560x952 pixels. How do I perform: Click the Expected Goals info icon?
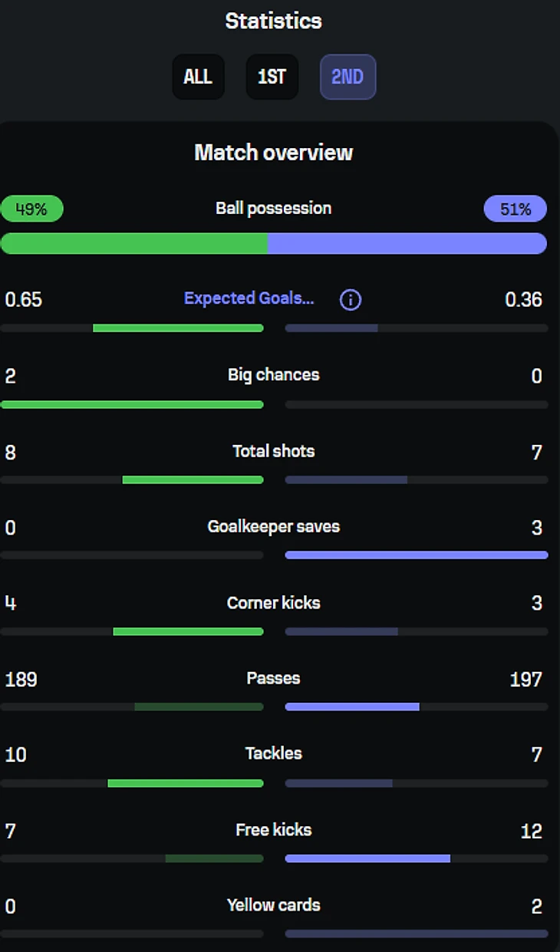click(x=350, y=300)
